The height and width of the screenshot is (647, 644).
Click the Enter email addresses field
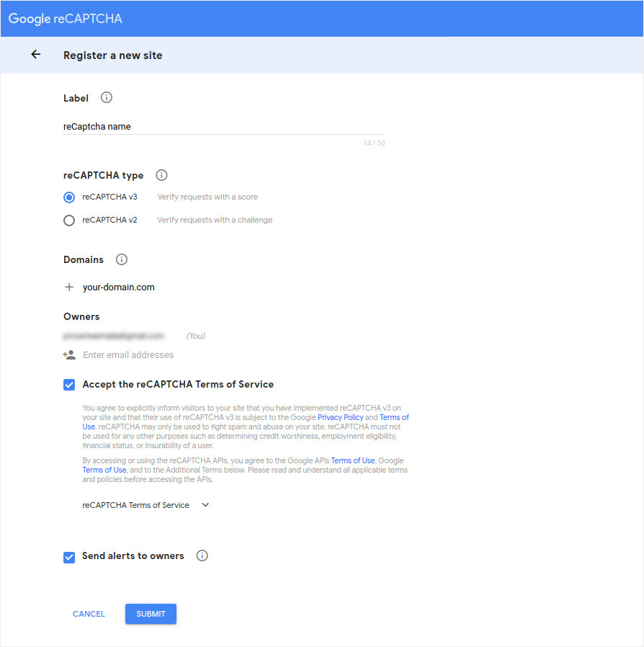coord(128,354)
